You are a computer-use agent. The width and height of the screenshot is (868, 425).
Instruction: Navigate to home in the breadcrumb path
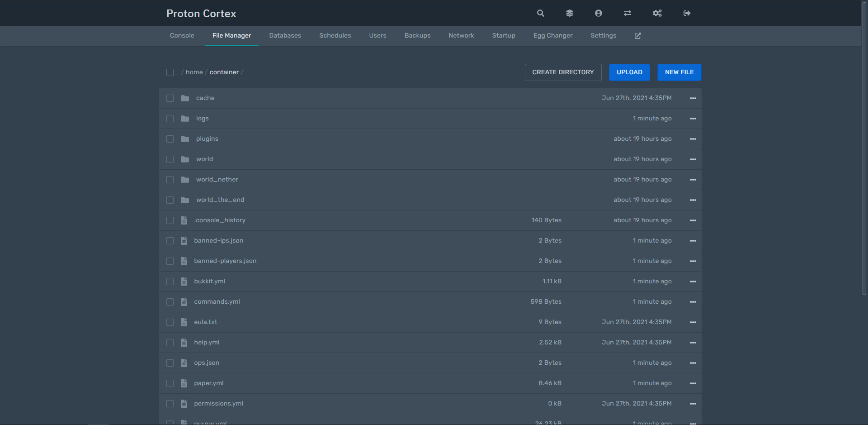[194, 72]
